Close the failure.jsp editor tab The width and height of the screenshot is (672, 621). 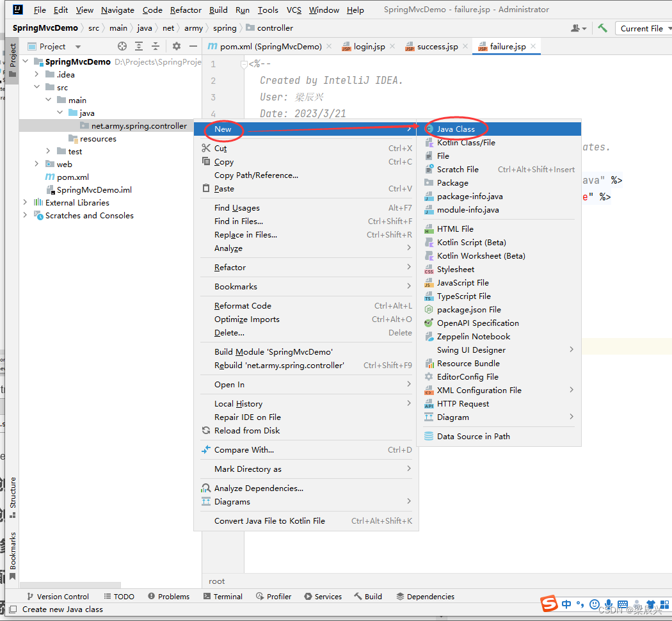point(533,46)
